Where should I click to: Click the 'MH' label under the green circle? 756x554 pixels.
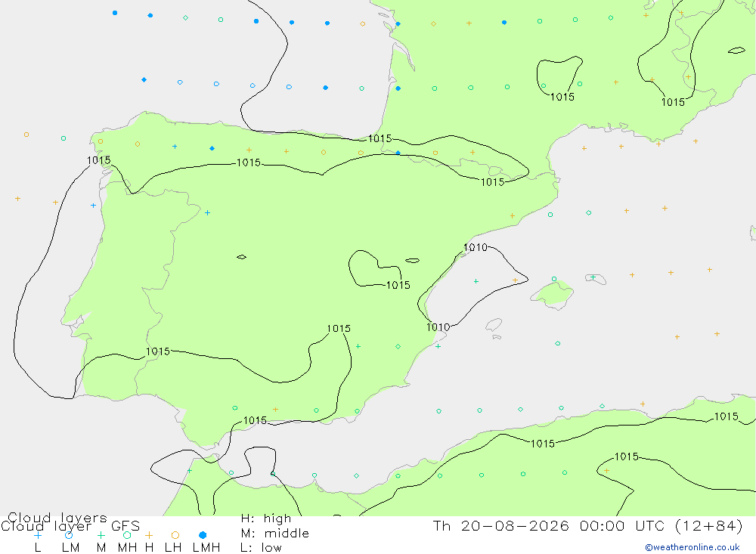pos(127,548)
